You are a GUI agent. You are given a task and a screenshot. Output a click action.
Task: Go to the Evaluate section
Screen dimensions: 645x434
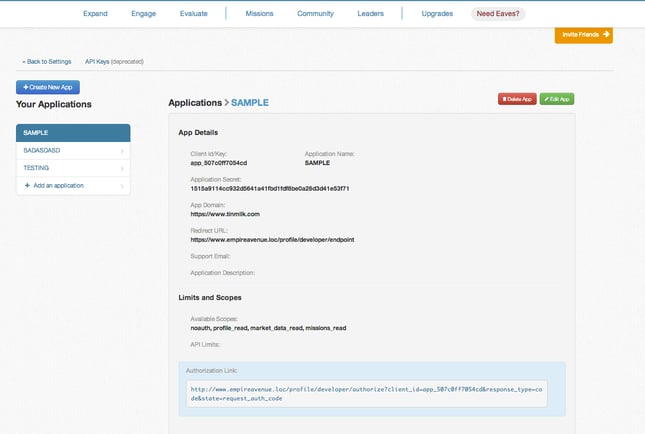[194, 14]
